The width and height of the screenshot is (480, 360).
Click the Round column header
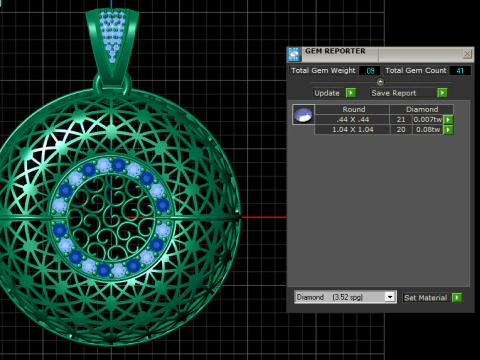[x=352, y=109]
